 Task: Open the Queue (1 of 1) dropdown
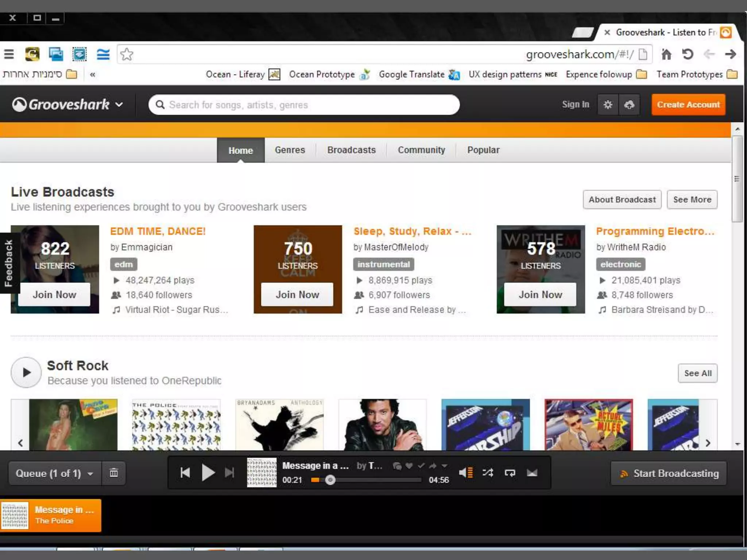coord(55,473)
